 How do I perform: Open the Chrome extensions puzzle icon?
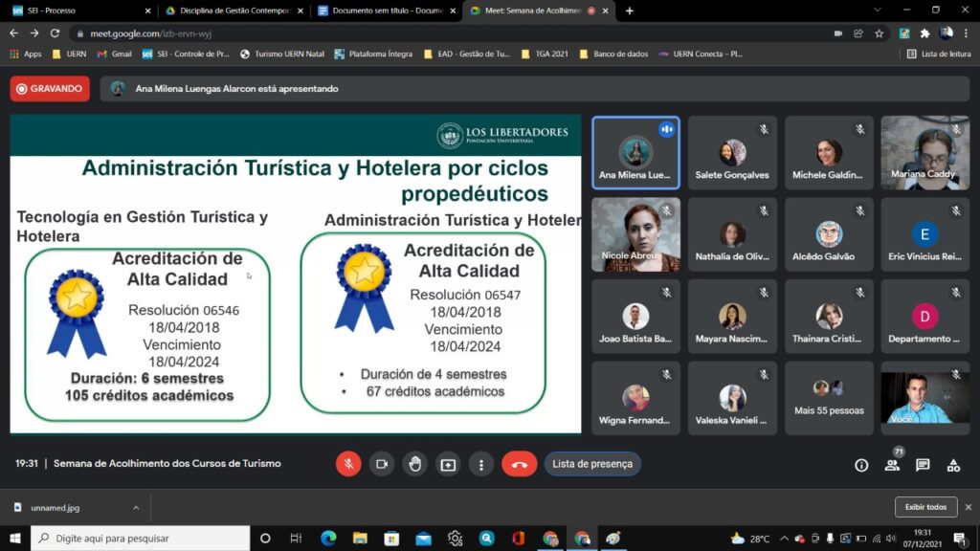point(924,33)
